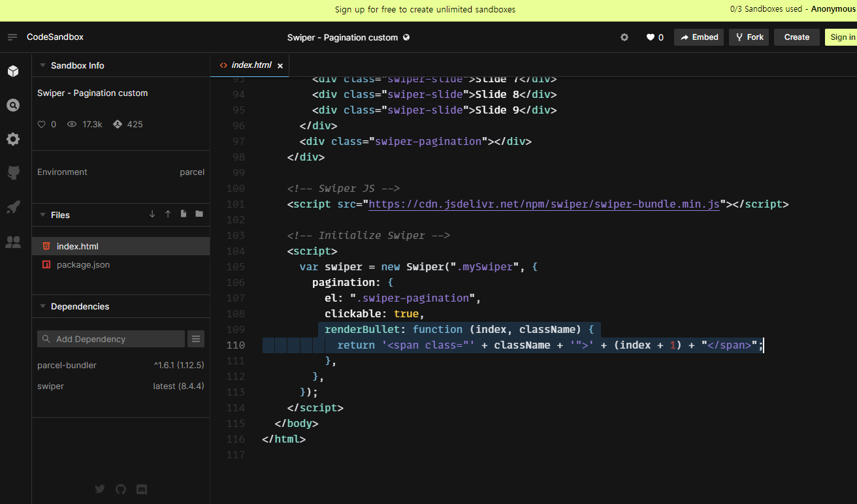This screenshot has width=857, height=504.
Task: Open the Configuration gear in left sidebar
Action: 13,139
